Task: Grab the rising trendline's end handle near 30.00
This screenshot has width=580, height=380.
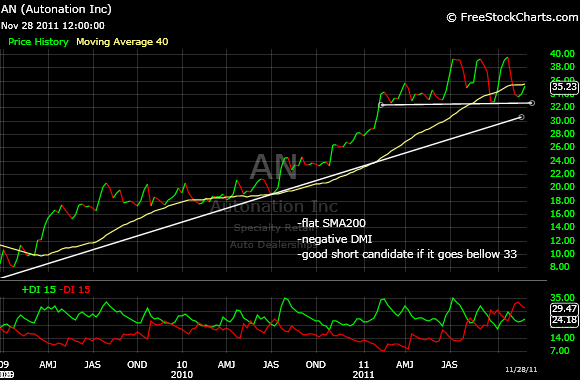Action: [521, 117]
